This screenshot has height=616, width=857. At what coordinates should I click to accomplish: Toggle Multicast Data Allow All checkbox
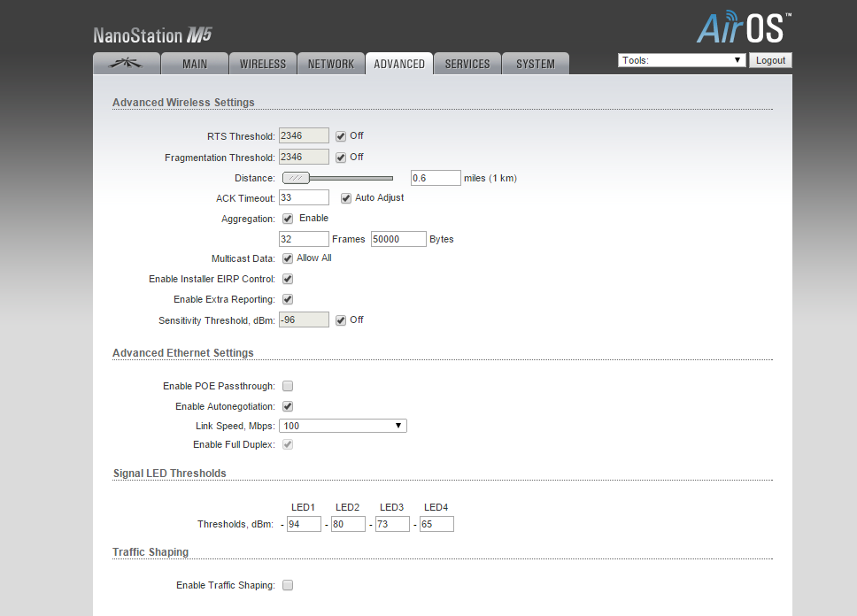click(288, 258)
